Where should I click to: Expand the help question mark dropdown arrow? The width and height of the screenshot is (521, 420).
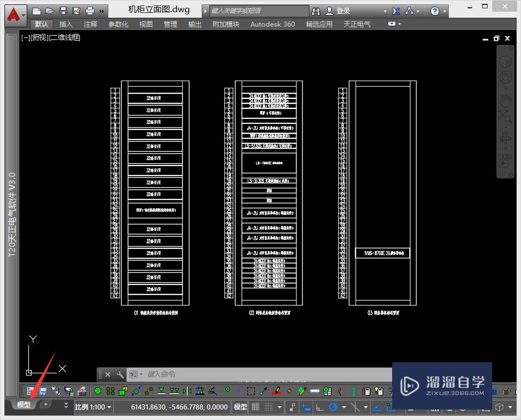tap(448, 11)
